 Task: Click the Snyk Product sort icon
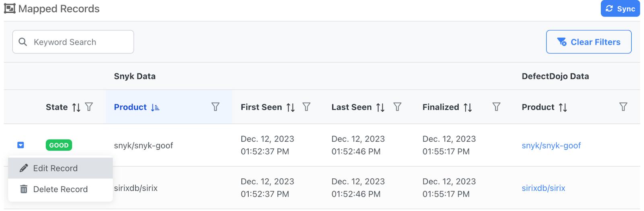155,107
